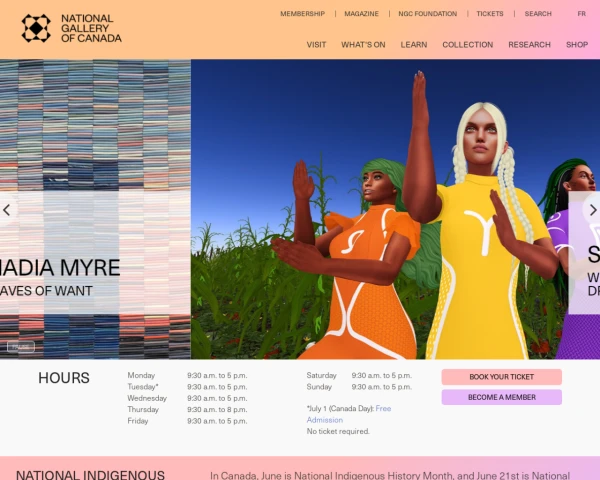Open the Shop menu

coord(577,45)
